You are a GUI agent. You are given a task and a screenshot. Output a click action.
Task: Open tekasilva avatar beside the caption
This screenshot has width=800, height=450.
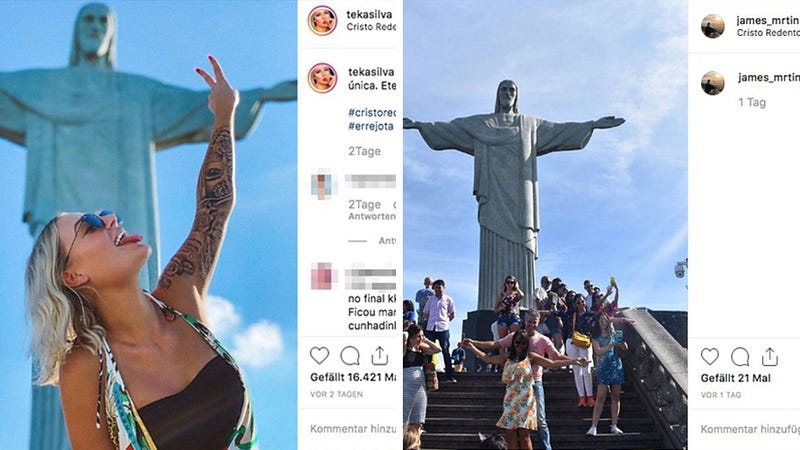[x=322, y=78]
